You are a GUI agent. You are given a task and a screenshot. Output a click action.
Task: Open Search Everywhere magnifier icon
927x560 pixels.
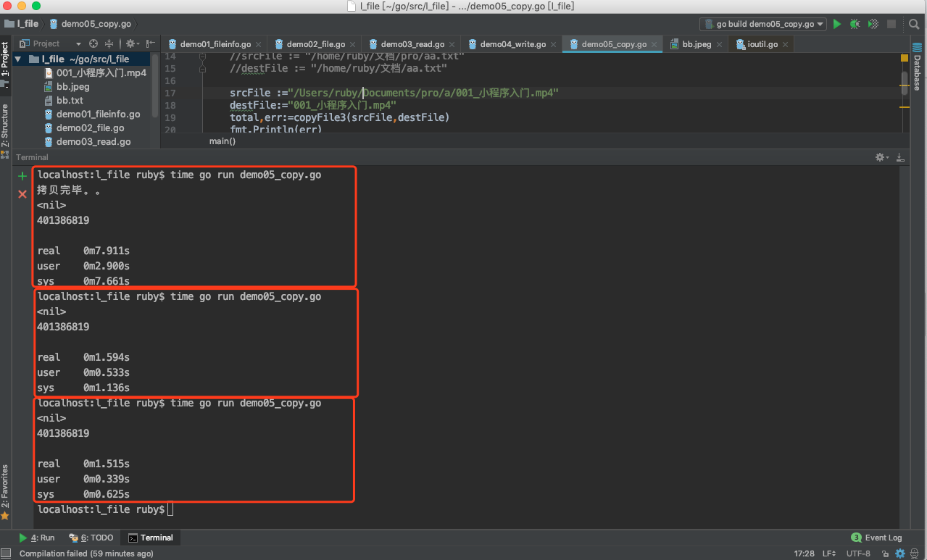(x=914, y=24)
